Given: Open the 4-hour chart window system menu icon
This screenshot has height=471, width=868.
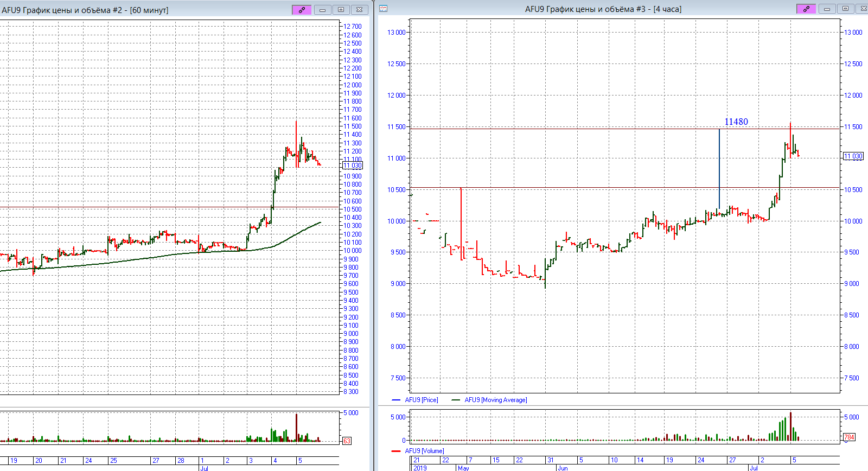Looking at the screenshot, I should point(383,9).
